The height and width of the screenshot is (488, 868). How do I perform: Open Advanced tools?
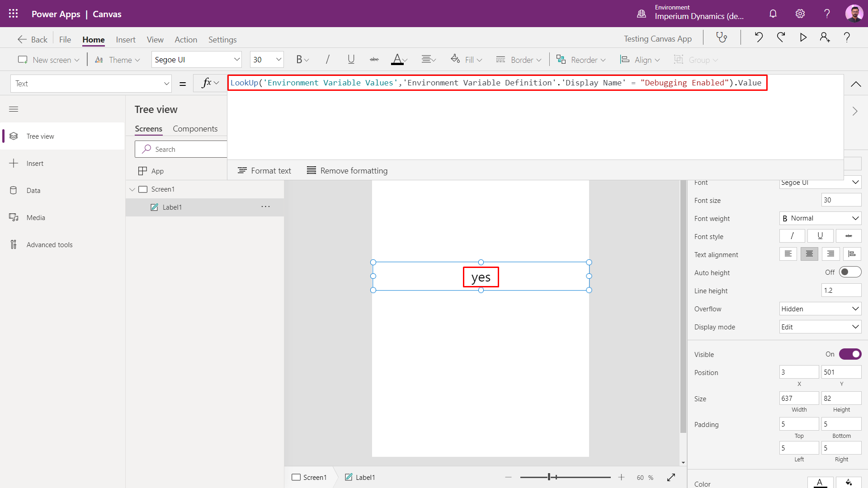49,244
